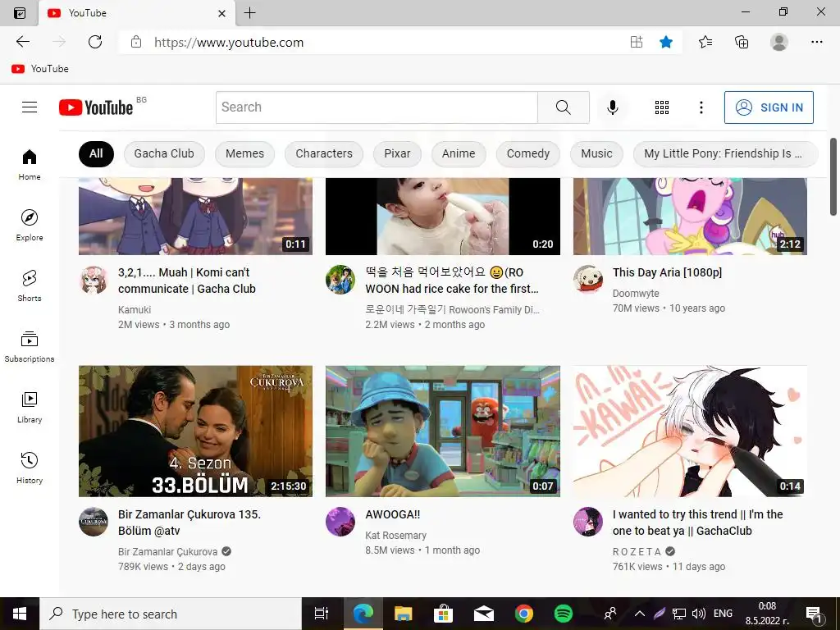Click Bir Zamanlar Çukurova channel avatar

94,522
